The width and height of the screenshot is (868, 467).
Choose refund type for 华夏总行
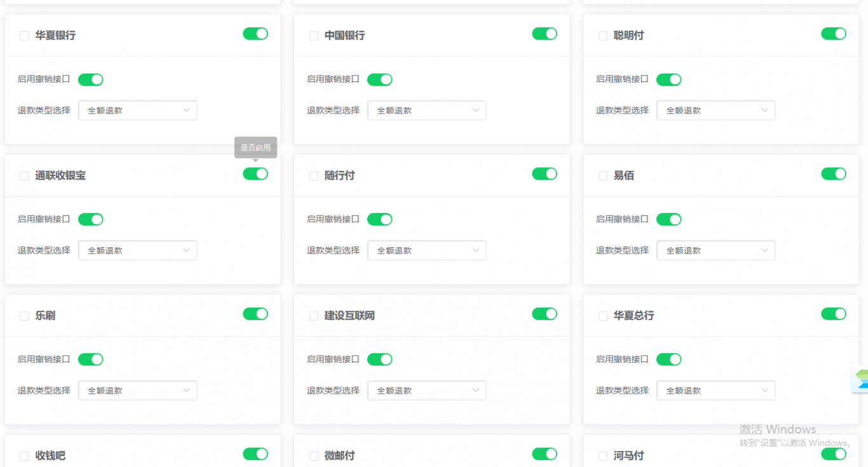(716, 391)
